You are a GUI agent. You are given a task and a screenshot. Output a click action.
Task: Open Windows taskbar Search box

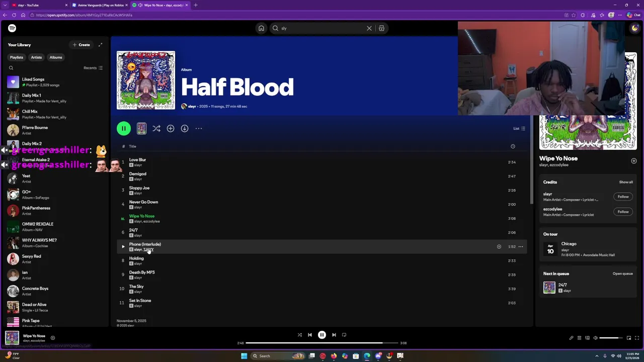(x=279, y=356)
